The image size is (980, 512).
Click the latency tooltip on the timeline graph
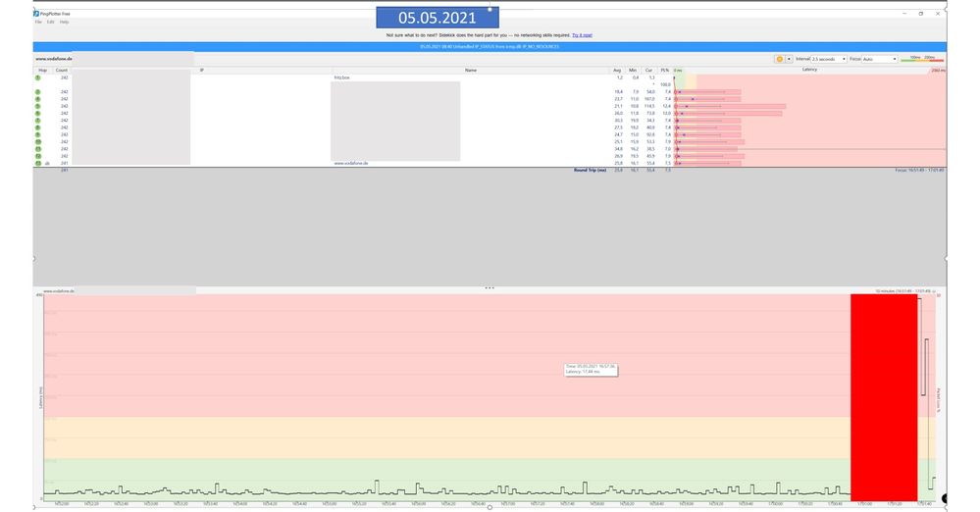click(592, 370)
